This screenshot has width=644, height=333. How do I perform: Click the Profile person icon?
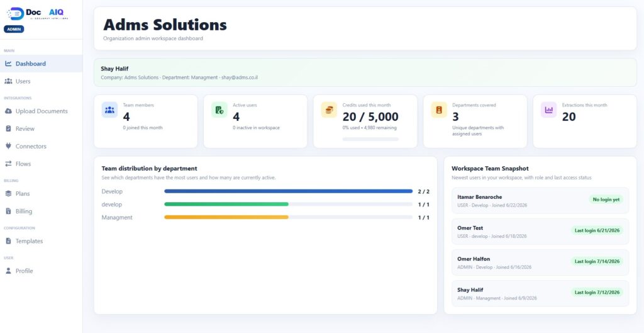coord(8,271)
